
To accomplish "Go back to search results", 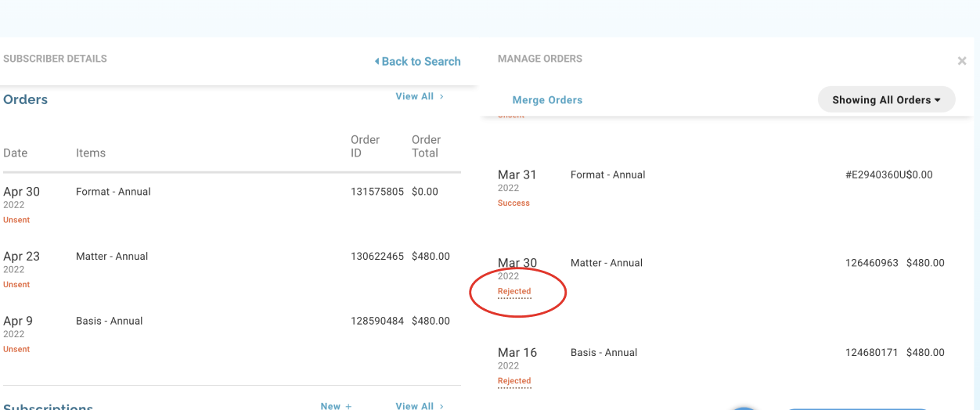I will click(418, 62).
